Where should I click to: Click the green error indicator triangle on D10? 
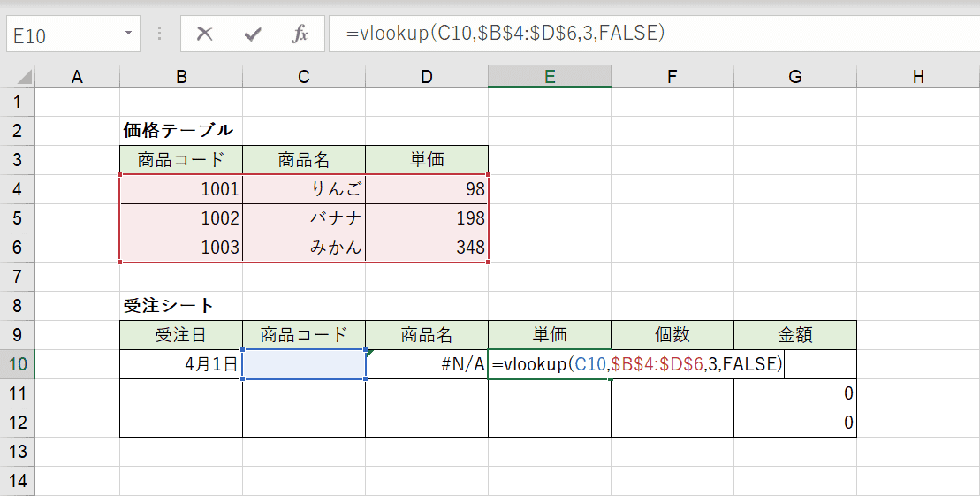pos(370,354)
